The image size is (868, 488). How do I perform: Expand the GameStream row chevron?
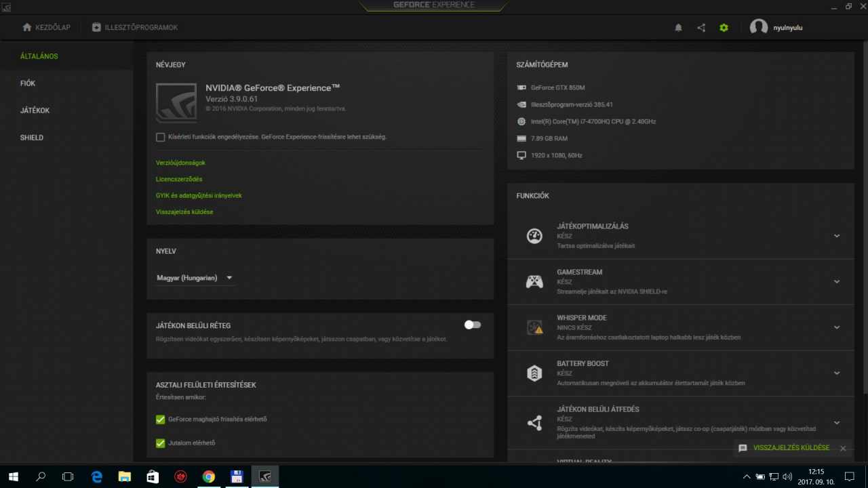pos(837,281)
